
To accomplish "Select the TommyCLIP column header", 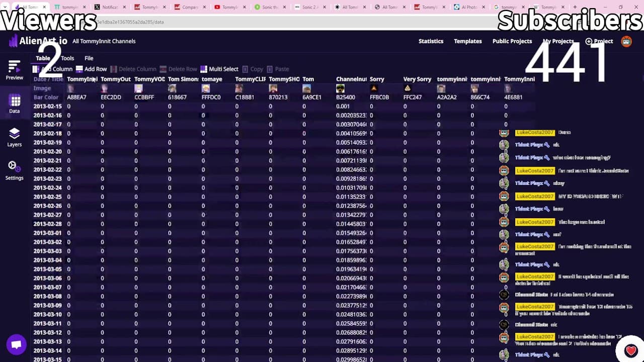I will [x=251, y=79].
